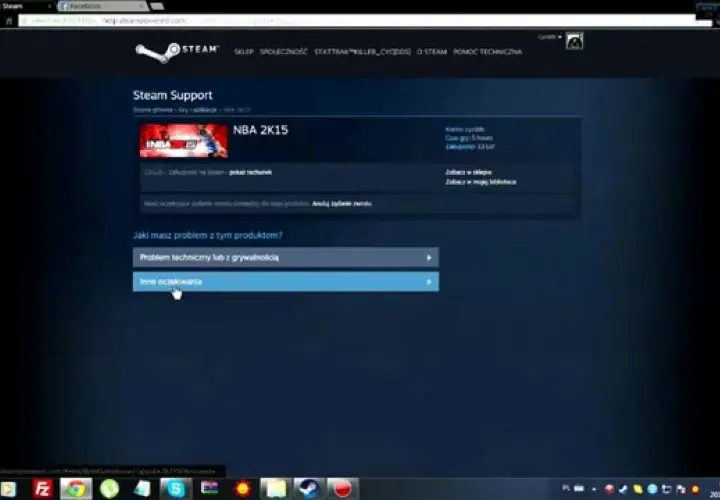
Task: Open the red sun icon in taskbar
Action: [x=242, y=489]
